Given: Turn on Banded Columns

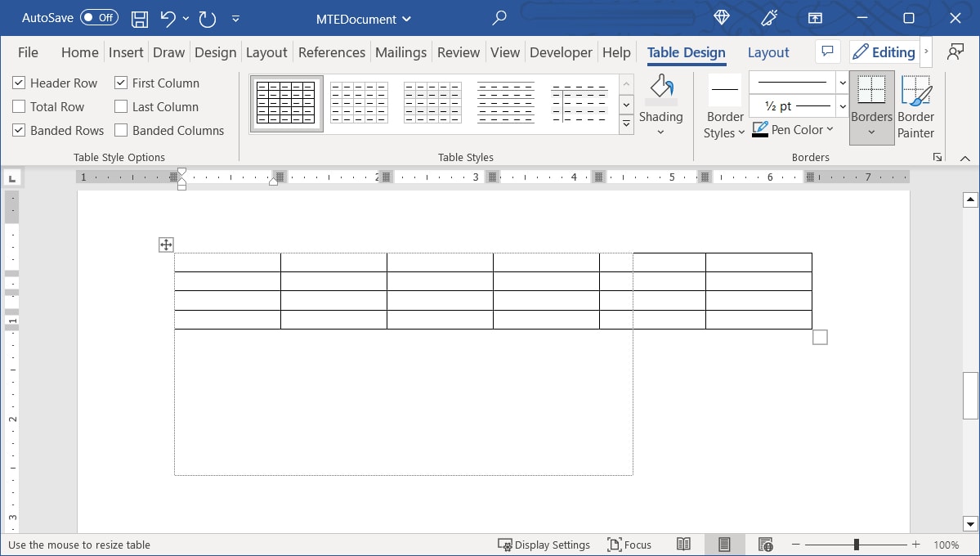Looking at the screenshot, I should [119, 130].
